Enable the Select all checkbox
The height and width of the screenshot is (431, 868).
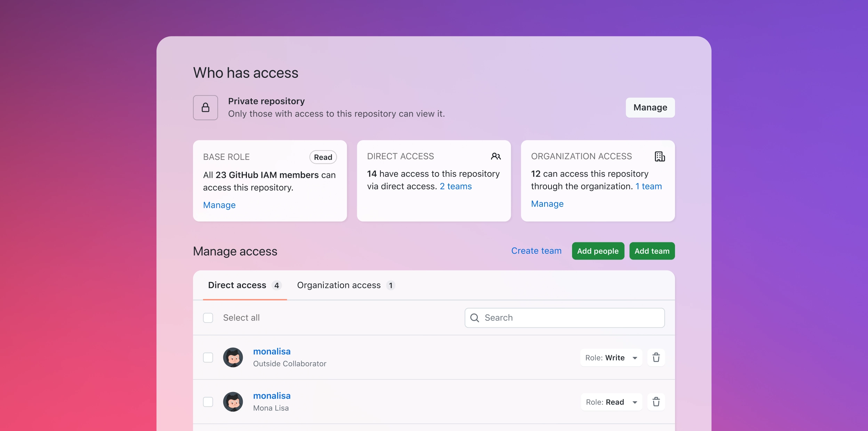tap(208, 318)
